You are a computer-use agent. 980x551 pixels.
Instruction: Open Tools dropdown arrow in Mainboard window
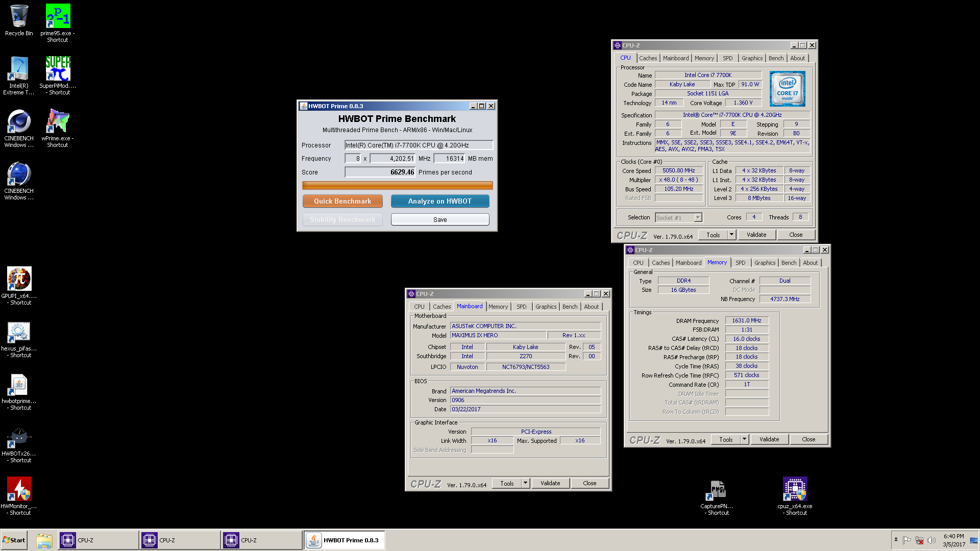coord(525,483)
